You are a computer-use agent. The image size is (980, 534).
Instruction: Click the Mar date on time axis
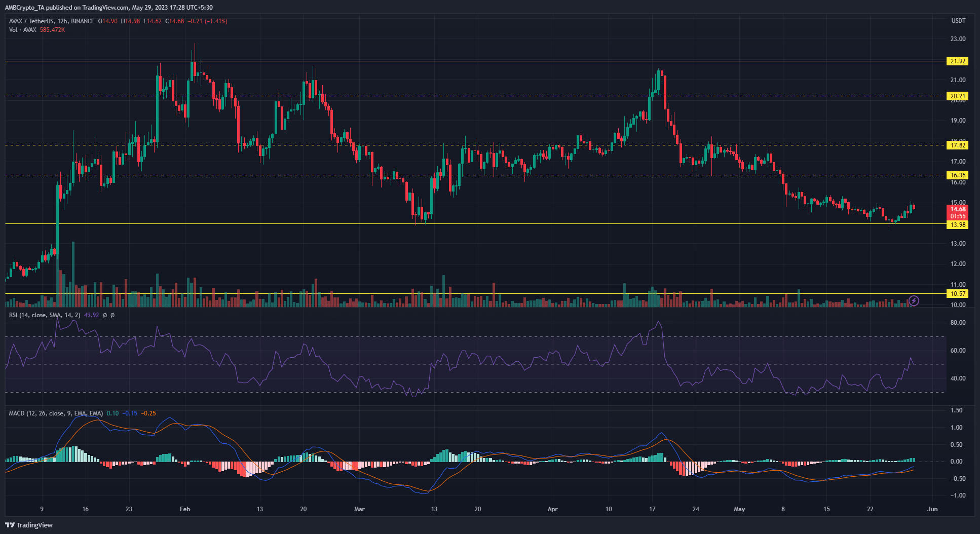359,509
